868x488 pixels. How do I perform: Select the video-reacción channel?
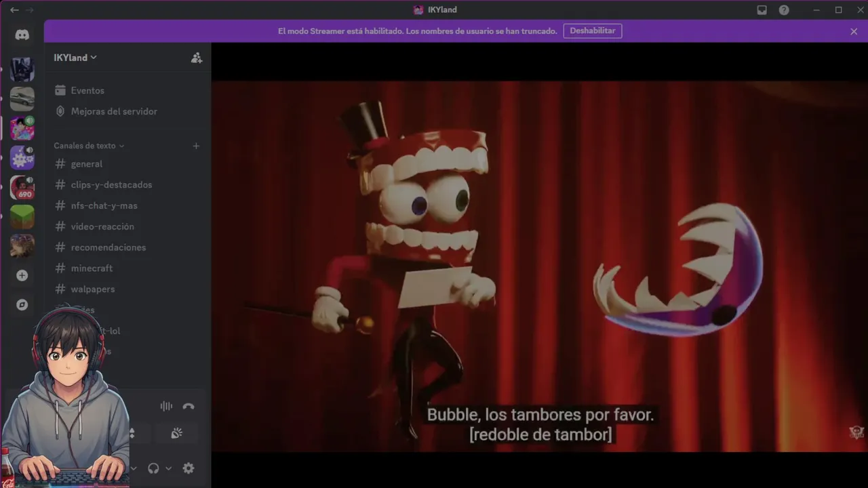[127, 226]
